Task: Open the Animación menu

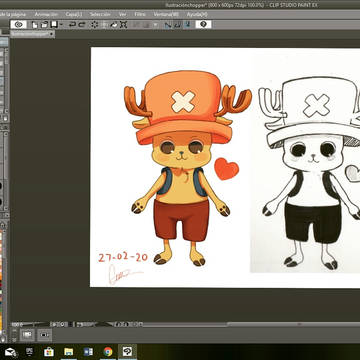Action: coord(46,14)
